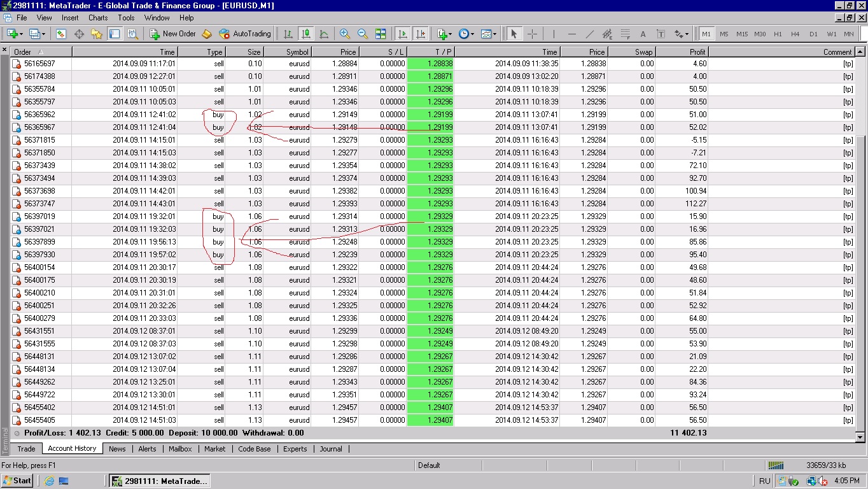
Task: Open the MetaEditor yellow book icon
Action: pos(207,34)
